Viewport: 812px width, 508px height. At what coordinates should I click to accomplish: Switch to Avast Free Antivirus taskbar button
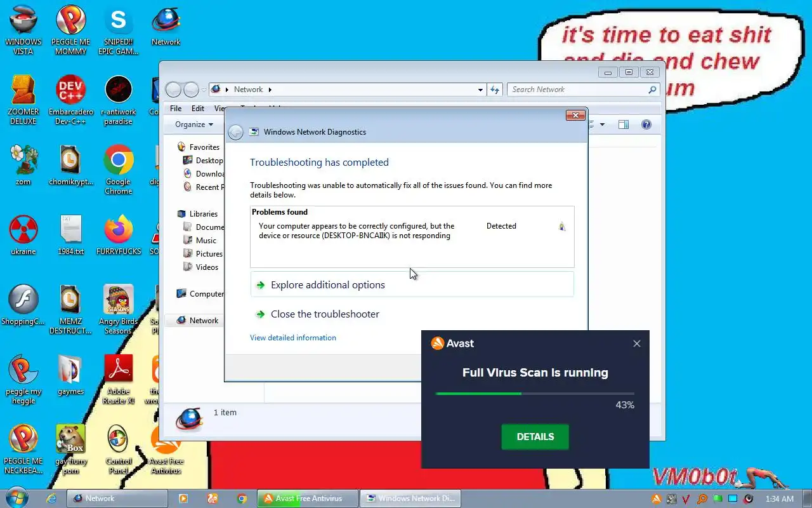pos(308,498)
